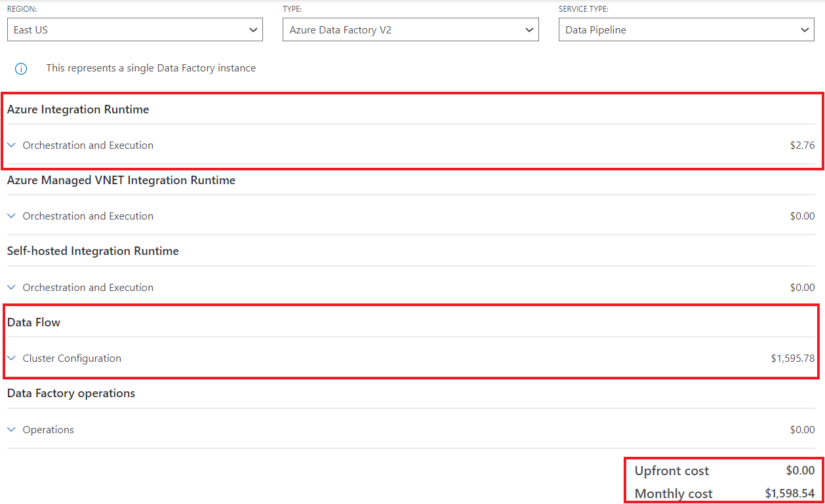825x504 pixels.
Task: Expand Orchestration and Execution under Azure Integration Runtime
Action: 11,145
